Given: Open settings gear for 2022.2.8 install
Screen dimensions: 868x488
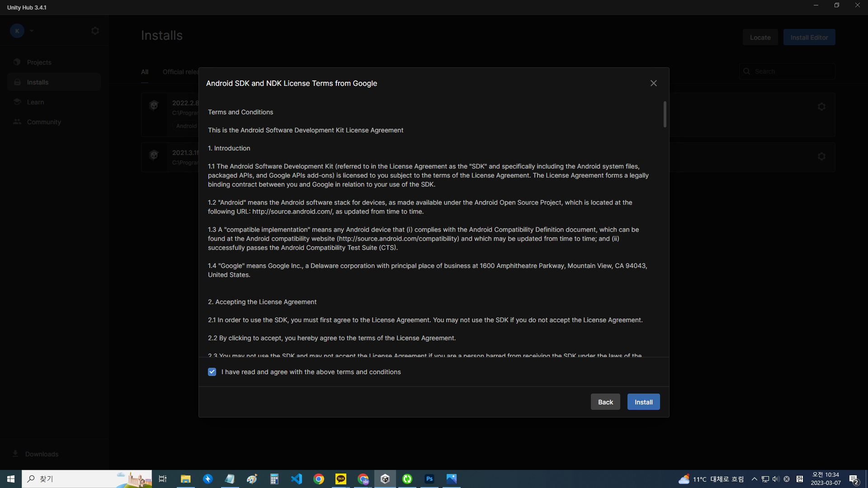Looking at the screenshot, I should [x=821, y=107].
